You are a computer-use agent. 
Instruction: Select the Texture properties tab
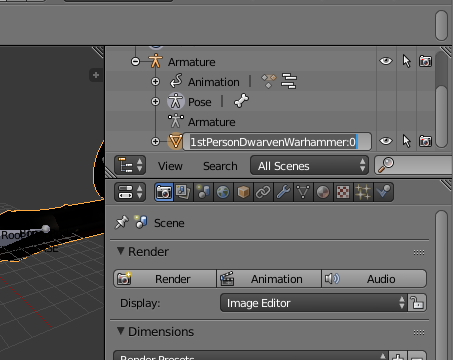pos(343,192)
